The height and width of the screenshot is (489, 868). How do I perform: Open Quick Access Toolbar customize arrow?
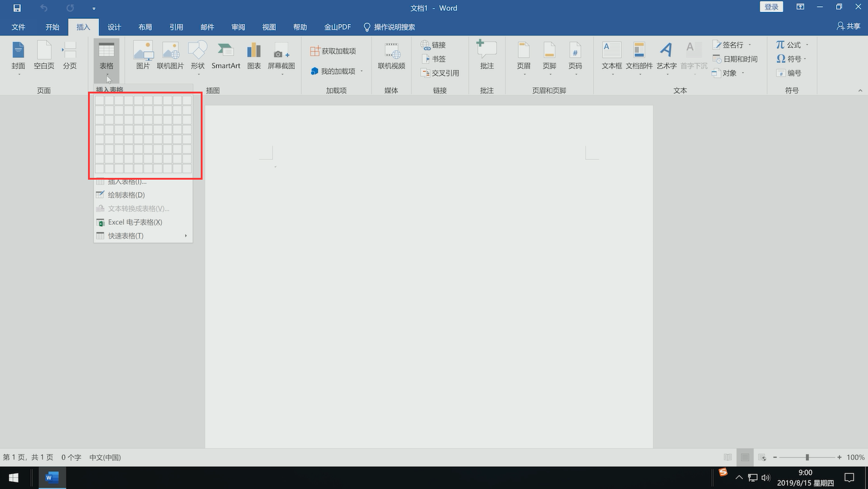94,8
